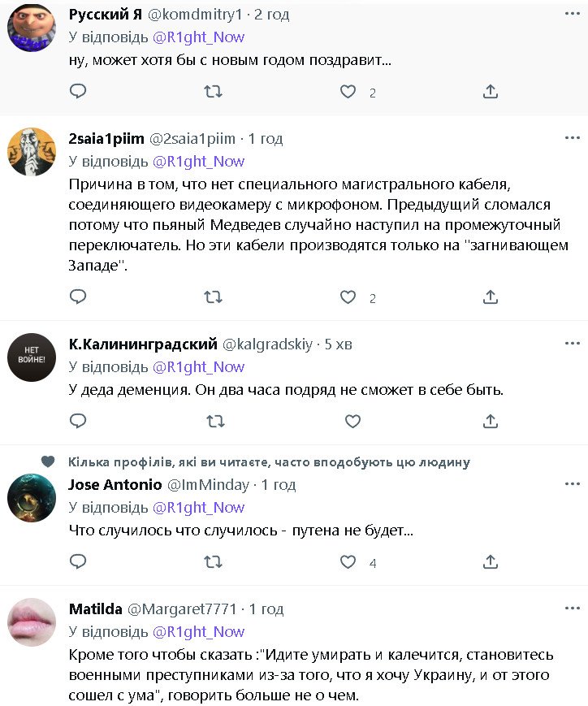
Task: Retweet Русский Я's tweet
Action: [x=214, y=92]
